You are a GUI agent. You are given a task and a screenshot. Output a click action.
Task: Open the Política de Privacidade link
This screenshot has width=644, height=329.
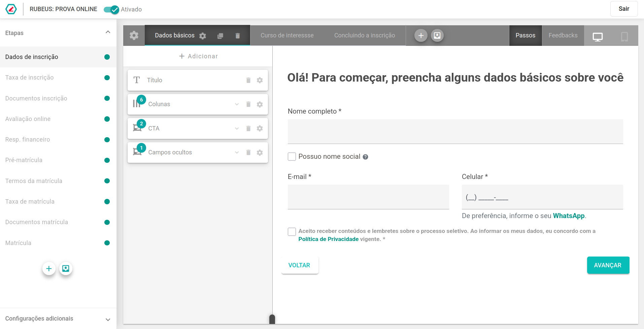pos(329,239)
